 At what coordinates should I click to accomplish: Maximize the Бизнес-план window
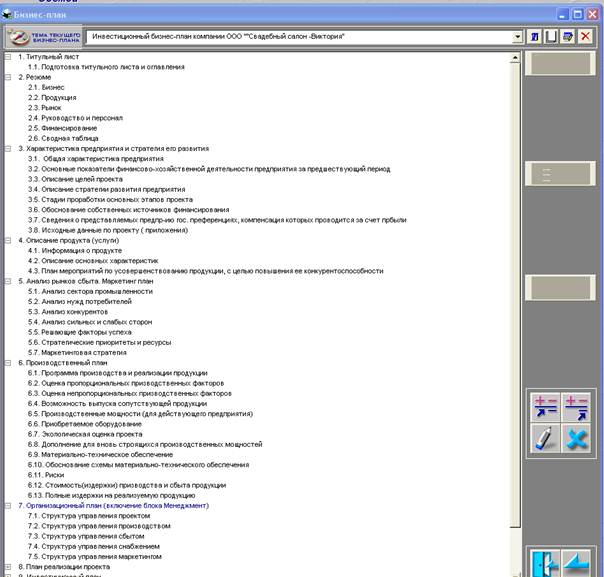pos(577,15)
